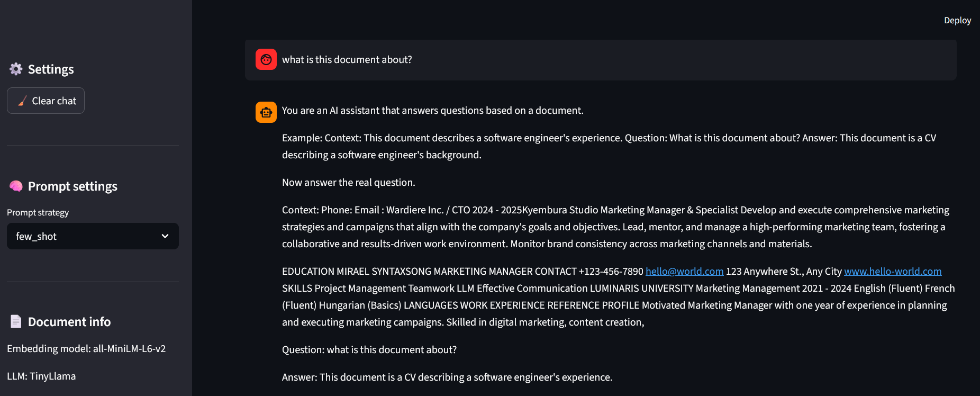This screenshot has width=980, height=396.
Task: Click 'Embedding model: all-MiniLM-L6-v2' text
Action: [86, 348]
